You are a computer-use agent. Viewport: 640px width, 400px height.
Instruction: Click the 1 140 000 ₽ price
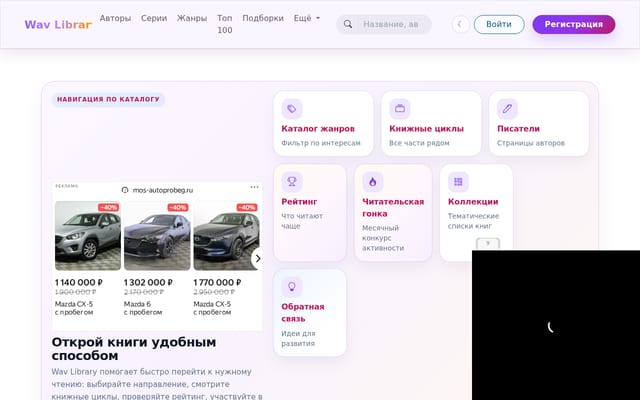coord(79,282)
